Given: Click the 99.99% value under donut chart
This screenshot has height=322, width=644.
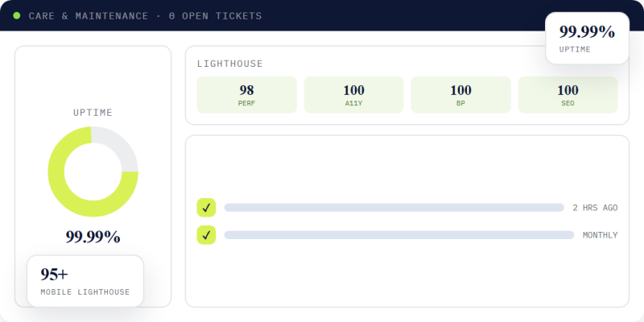Looking at the screenshot, I should (x=93, y=237).
